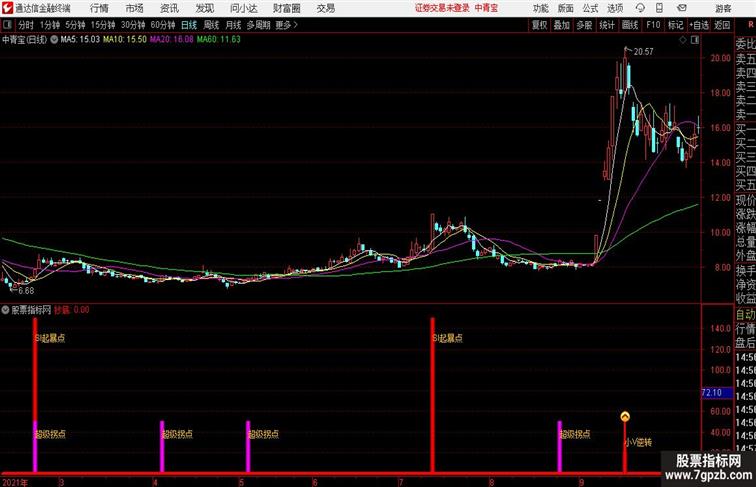Toggle the side panel icon at chart corner
The width and height of the screenshot is (756, 487).
(694, 40)
